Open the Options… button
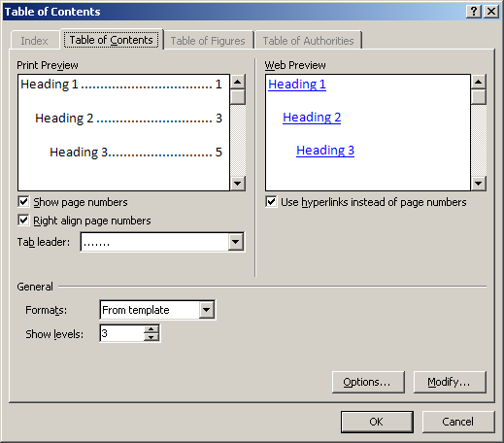The width and height of the screenshot is (504, 443). point(368,382)
